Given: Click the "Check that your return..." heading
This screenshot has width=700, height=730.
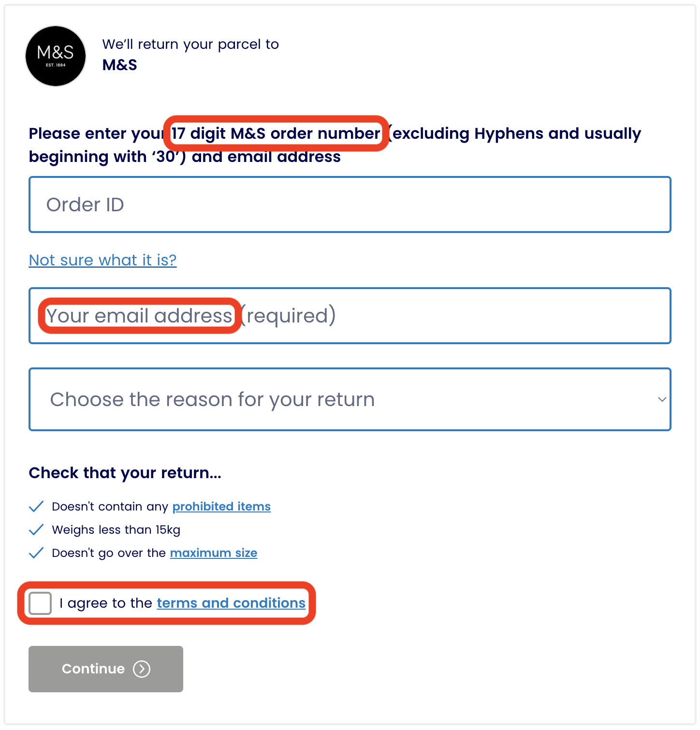Looking at the screenshot, I should tap(125, 473).
